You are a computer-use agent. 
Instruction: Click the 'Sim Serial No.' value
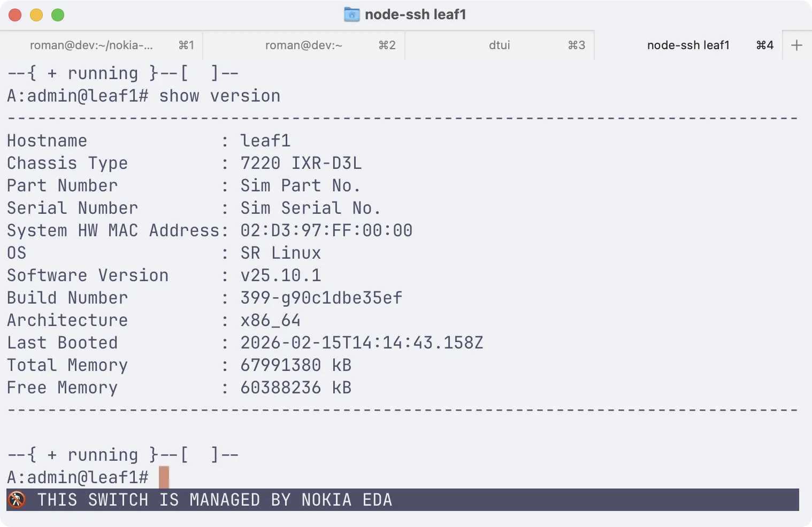click(310, 208)
